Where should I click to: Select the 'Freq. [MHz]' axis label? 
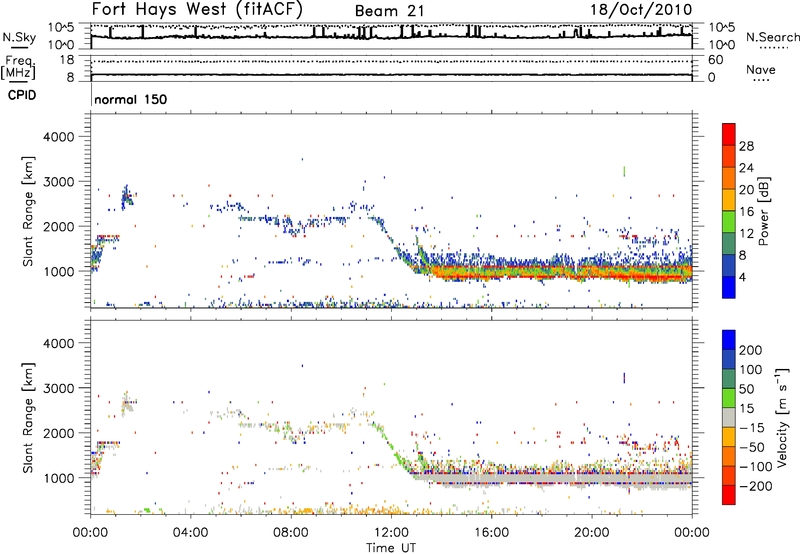pos(19,67)
